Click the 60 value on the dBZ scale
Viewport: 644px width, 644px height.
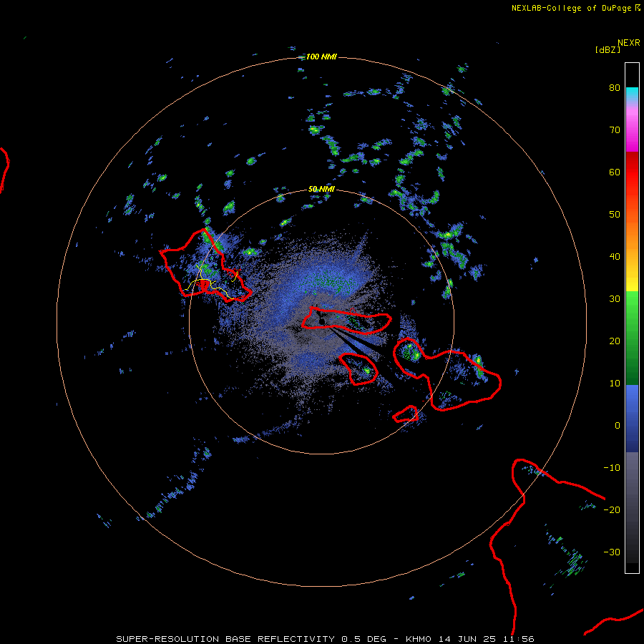click(x=615, y=172)
